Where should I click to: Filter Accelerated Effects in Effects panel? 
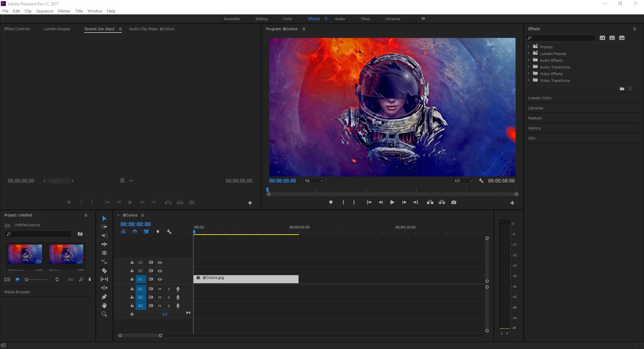pyautogui.click(x=602, y=38)
